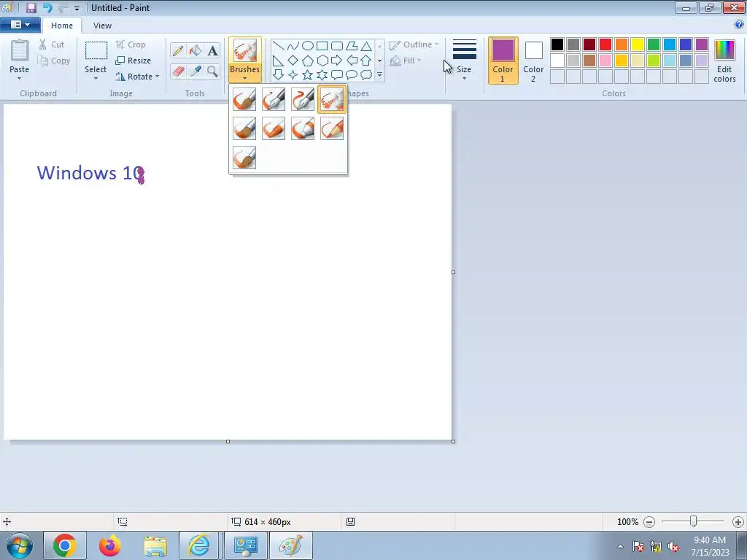Select the Rectangle shape
Screen dimensions: 747x560
coord(322,46)
